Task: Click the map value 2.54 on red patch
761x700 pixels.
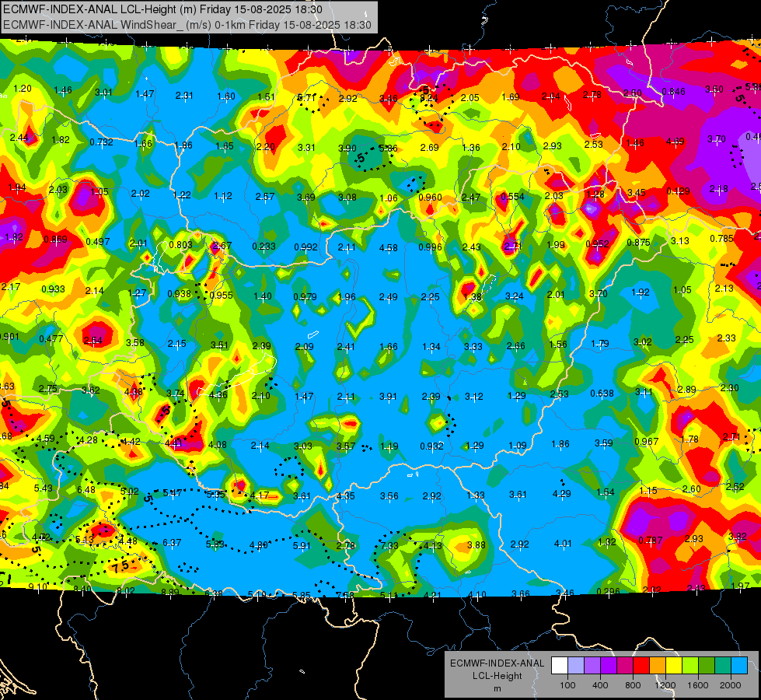Action: pos(93,340)
